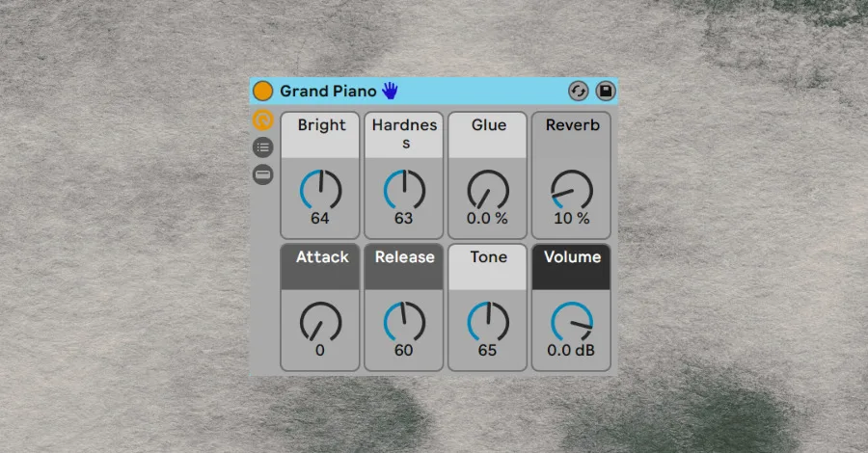
Task: Save the Grand Piano preset with the disk icon
Action: coord(606,92)
